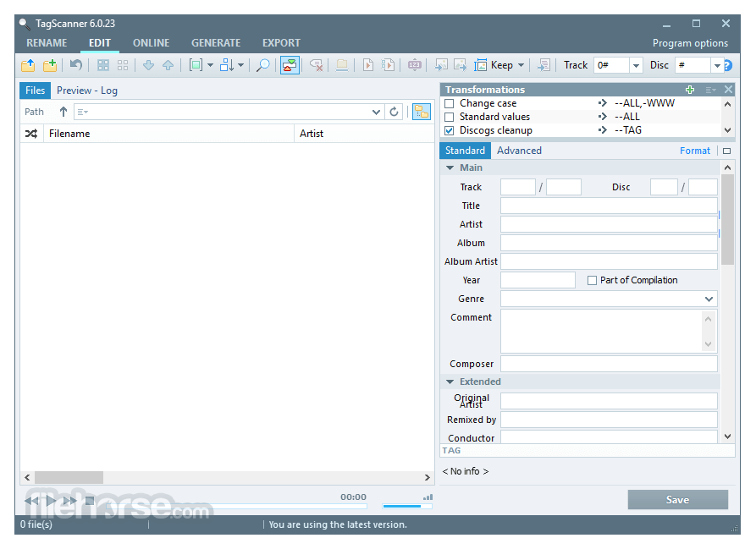Switch to the ONLINE tab

click(x=152, y=43)
